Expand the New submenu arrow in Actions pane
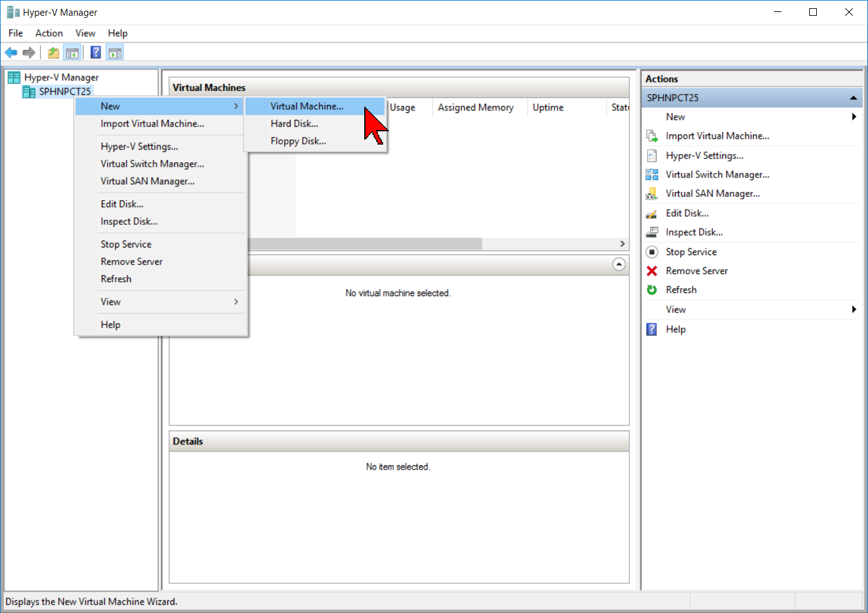This screenshot has height=613, width=868. point(853,117)
